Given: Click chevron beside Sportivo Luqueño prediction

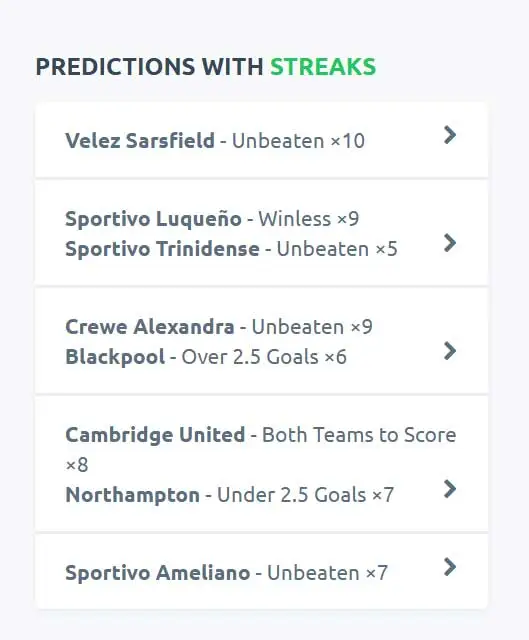Looking at the screenshot, I should click(449, 243).
